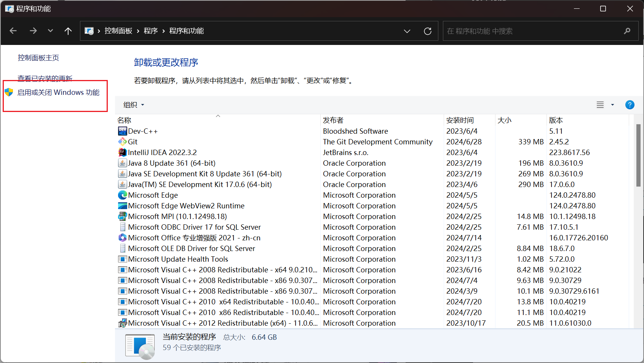Open 控制面板主页 link
This screenshot has width=644, height=363.
38,58
